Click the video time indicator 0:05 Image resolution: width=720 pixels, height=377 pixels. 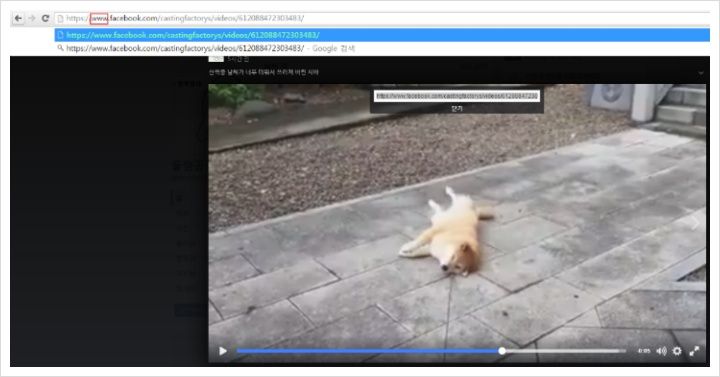(x=644, y=351)
